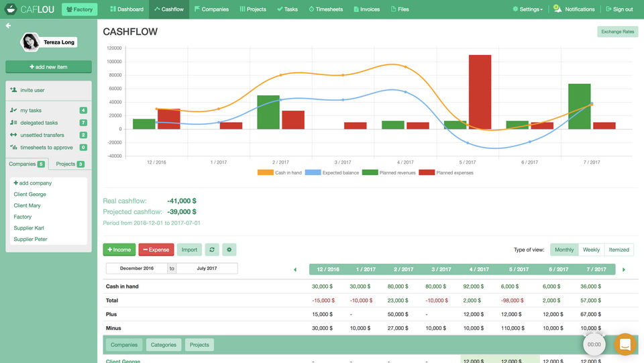Open July 2017 end date field
644x363 pixels.
click(207, 268)
